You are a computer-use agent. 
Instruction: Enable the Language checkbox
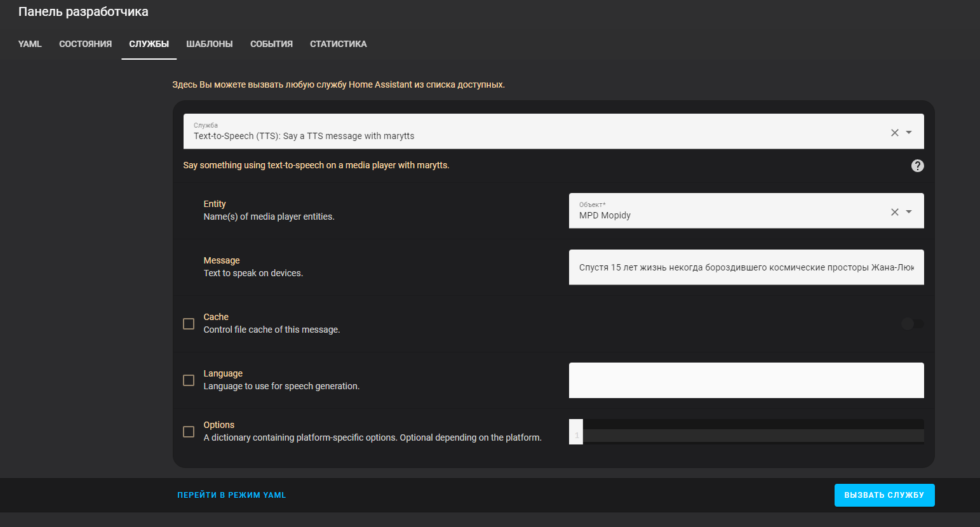189,380
